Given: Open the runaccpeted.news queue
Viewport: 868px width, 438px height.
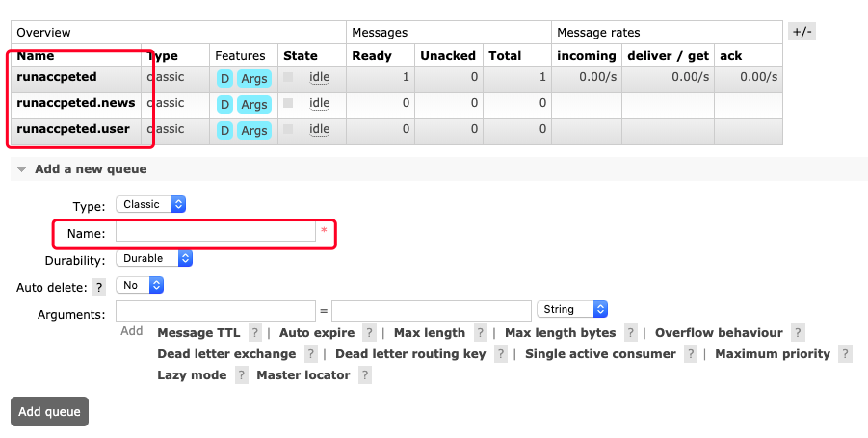Looking at the screenshot, I should click(x=75, y=103).
